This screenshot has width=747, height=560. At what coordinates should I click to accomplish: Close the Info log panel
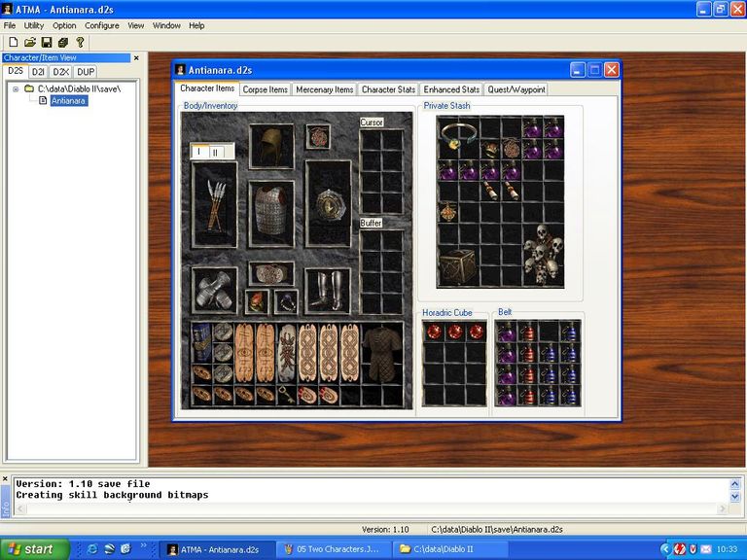[5, 478]
